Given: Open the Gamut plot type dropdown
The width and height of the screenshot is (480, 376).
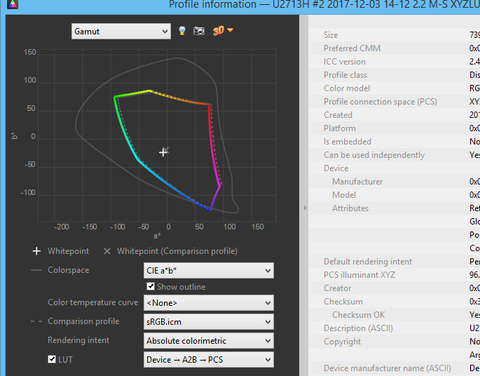Looking at the screenshot, I should 121,31.
